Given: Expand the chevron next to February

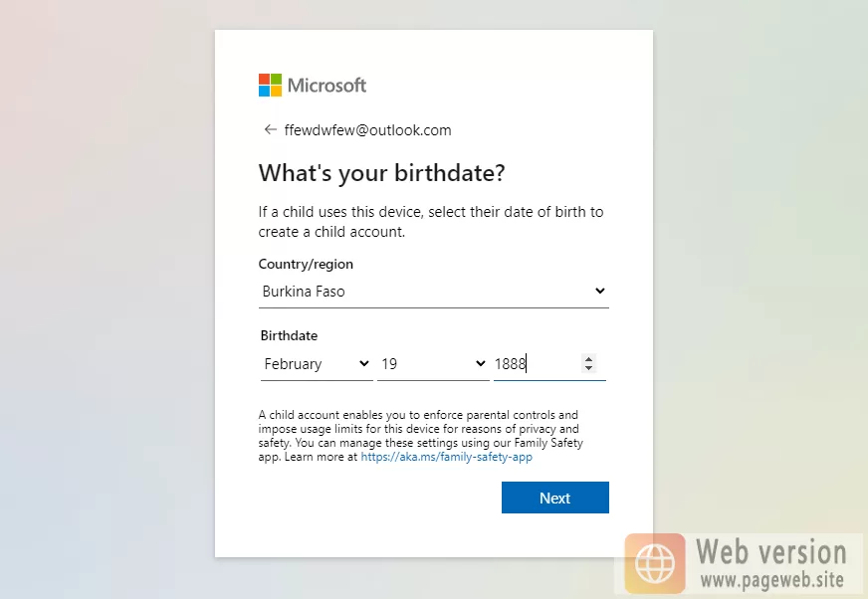Looking at the screenshot, I should pos(363,364).
